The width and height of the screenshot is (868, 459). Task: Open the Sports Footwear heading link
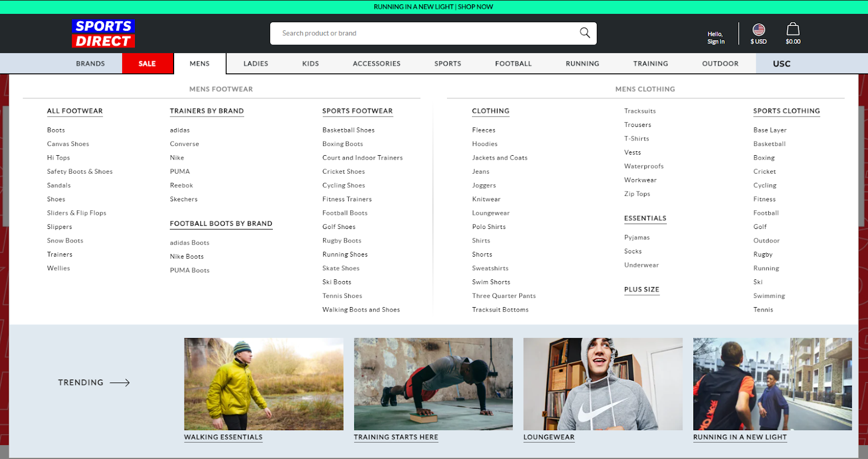coord(358,111)
